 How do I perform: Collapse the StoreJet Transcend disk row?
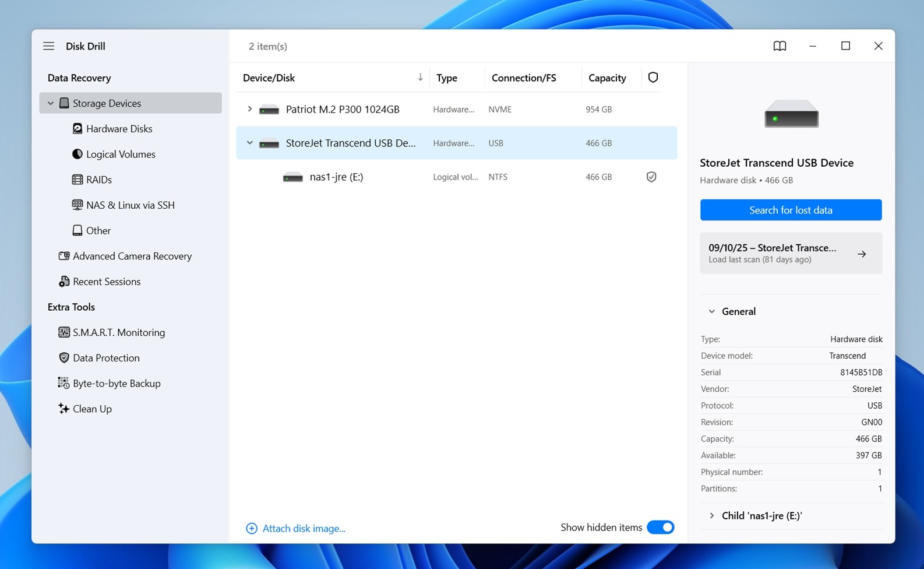tap(249, 143)
